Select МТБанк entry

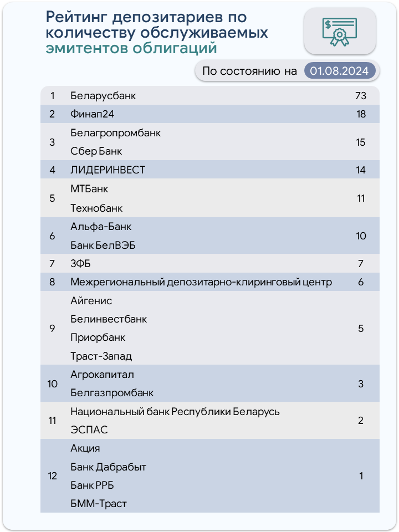[x=89, y=189]
